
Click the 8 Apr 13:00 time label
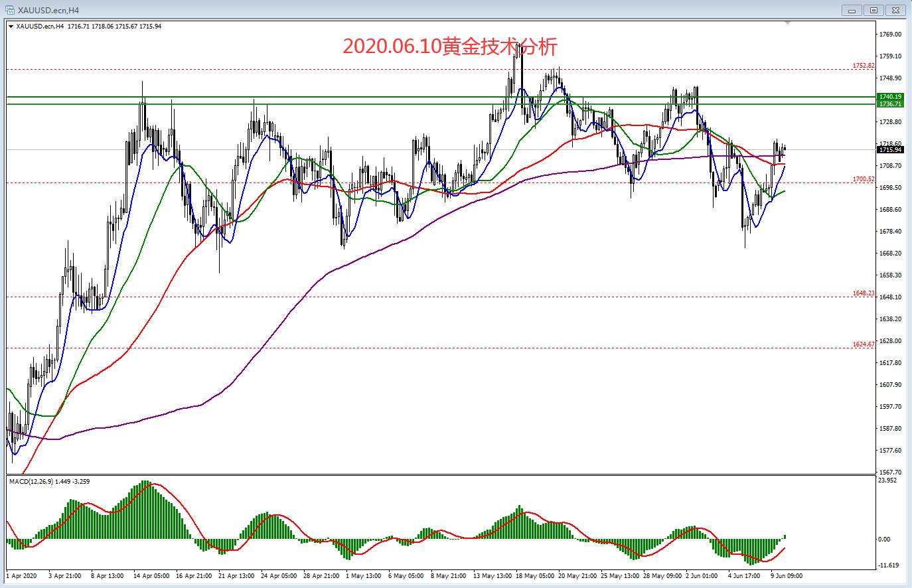108,576
